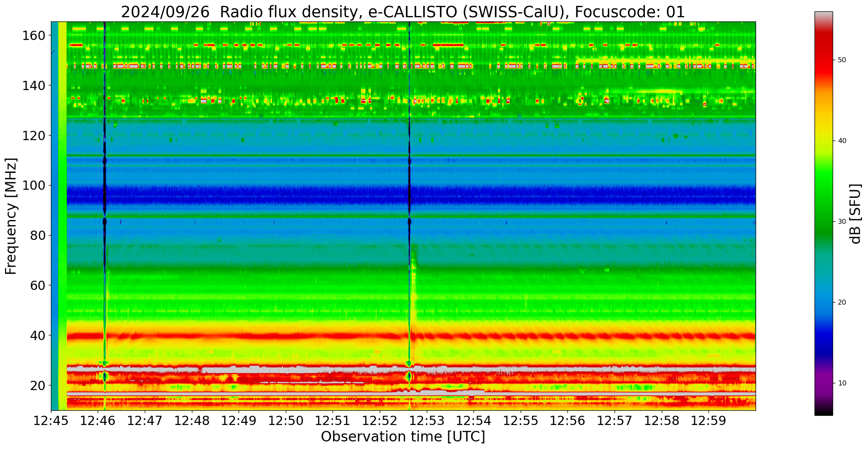Click the 12:53 time tick label
Image resolution: width=868 pixels, height=449 pixels.
(x=427, y=421)
